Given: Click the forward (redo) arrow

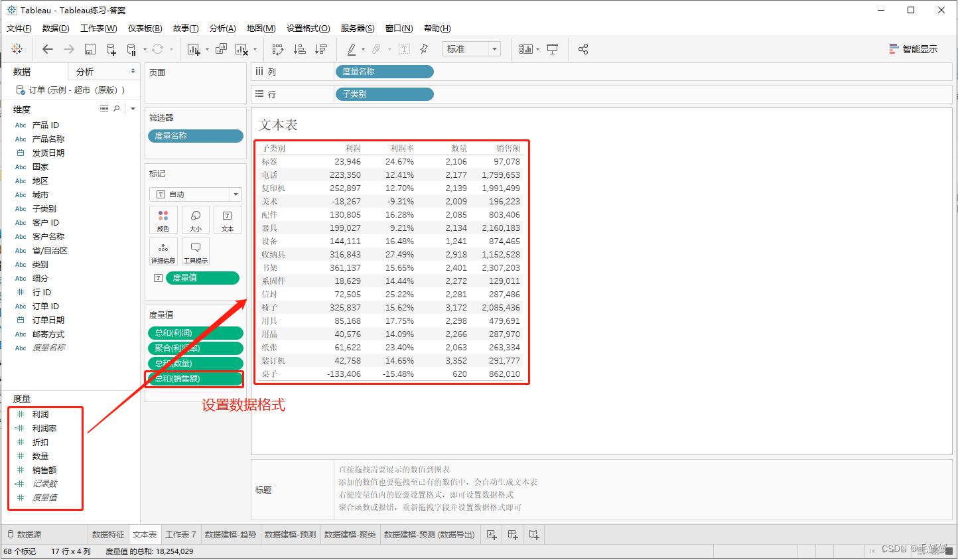Looking at the screenshot, I should coord(69,49).
